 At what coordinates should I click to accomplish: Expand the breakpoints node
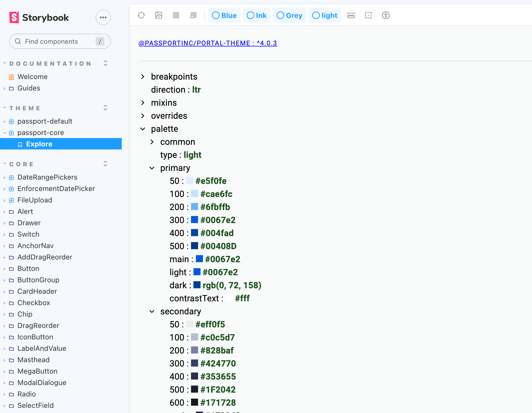click(x=143, y=77)
